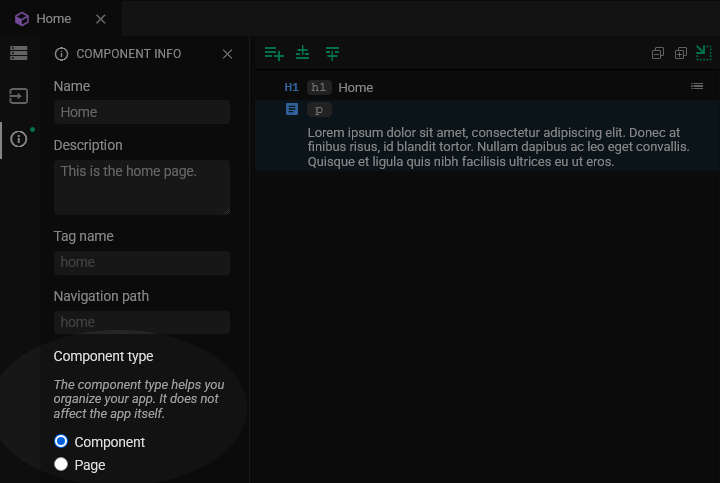The height and width of the screenshot is (483, 720).
Task: Click the blue H1 heading icon
Action: [x=292, y=87]
